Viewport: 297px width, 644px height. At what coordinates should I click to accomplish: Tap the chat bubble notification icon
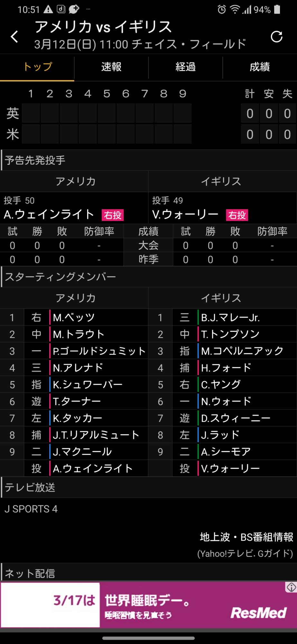pos(74,10)
